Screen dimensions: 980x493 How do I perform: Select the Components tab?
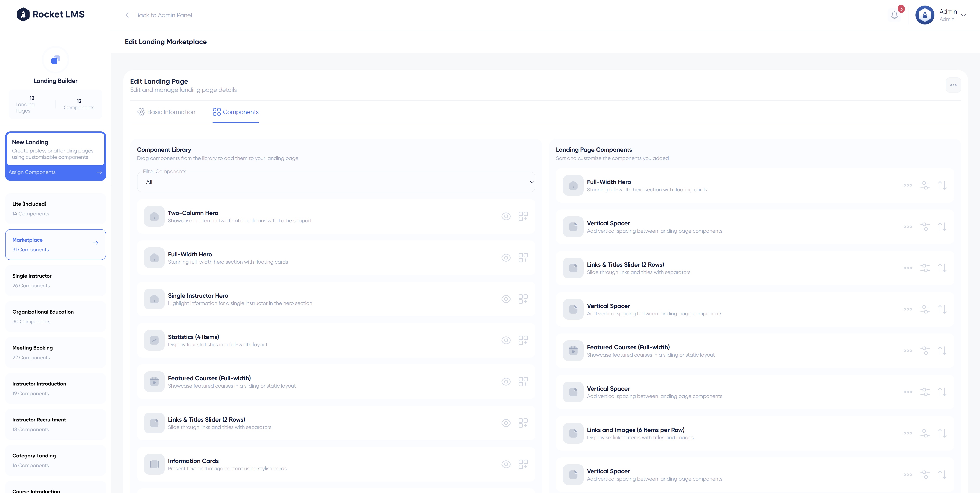[x=236, y=112]
